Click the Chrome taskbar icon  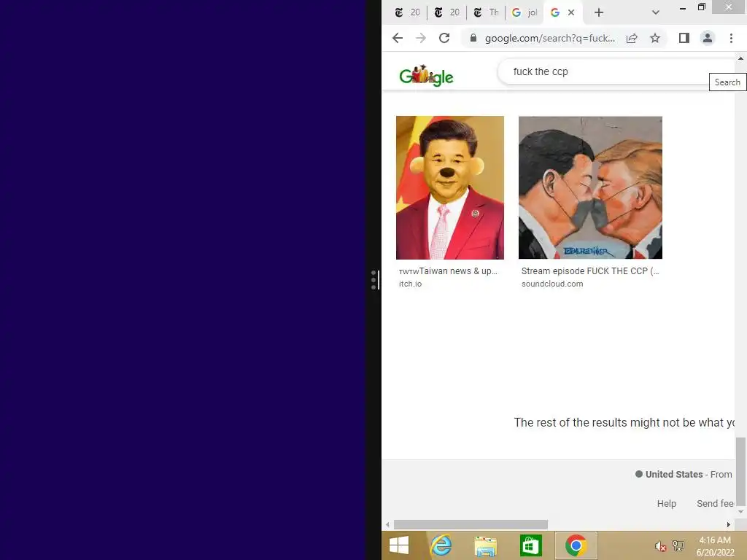(576, 545)
